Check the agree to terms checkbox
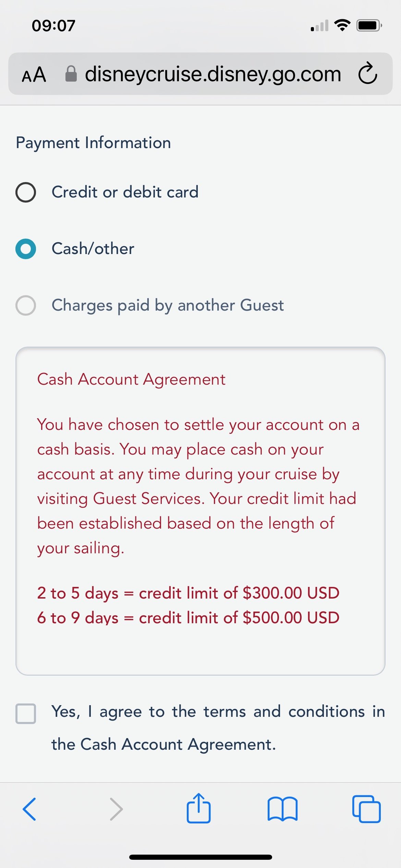This screenshot has width=401, height=868. tap(26, 714)
